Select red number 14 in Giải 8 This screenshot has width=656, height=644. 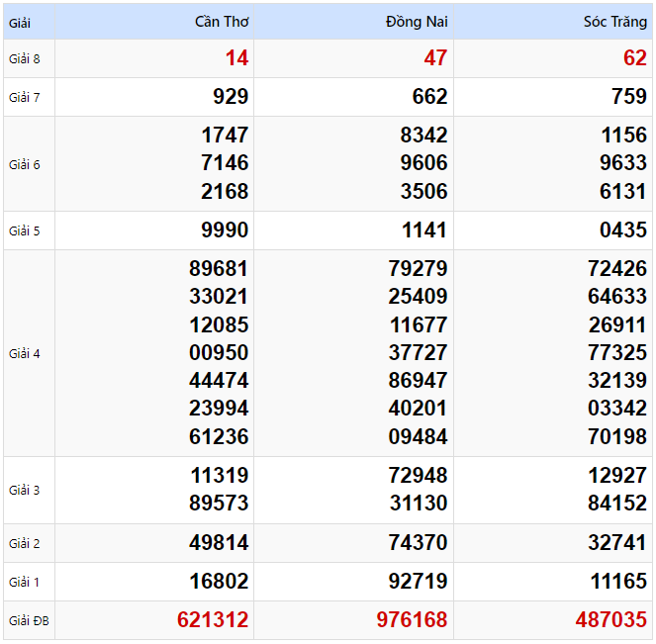236,58
